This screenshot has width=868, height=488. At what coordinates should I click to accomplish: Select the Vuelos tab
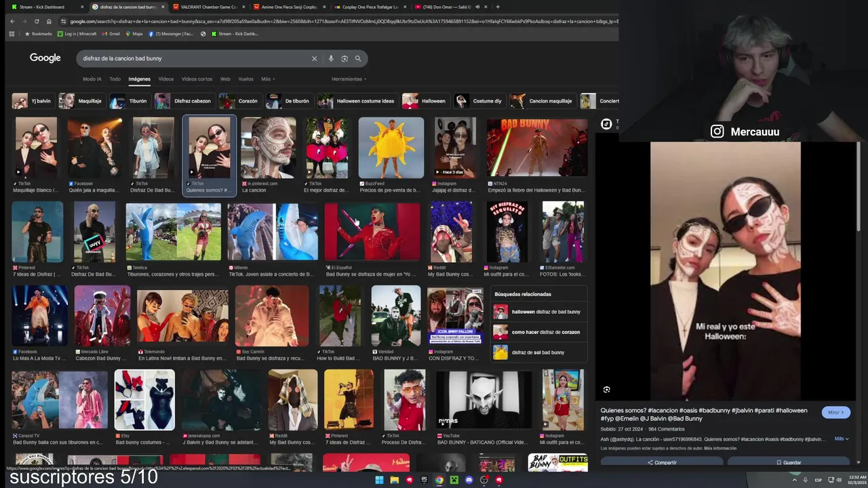pyautogui.click(x=245, y=79)
